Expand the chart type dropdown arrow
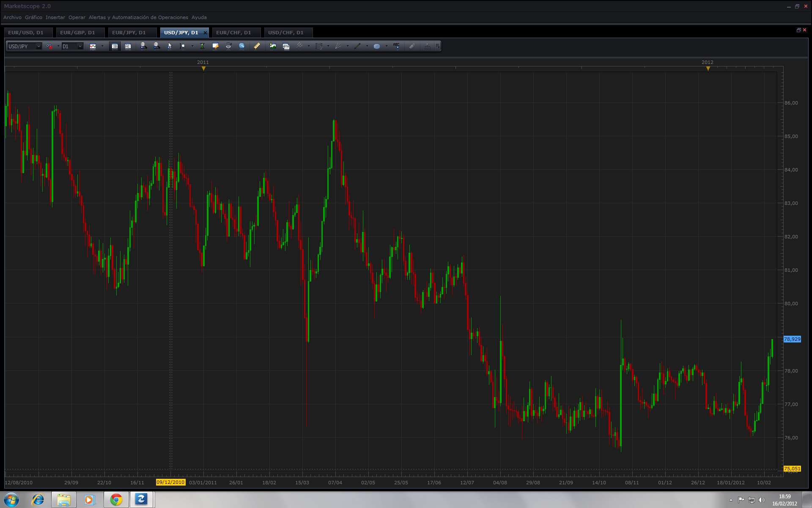The image size is (812, 508). tap(102, 46)
